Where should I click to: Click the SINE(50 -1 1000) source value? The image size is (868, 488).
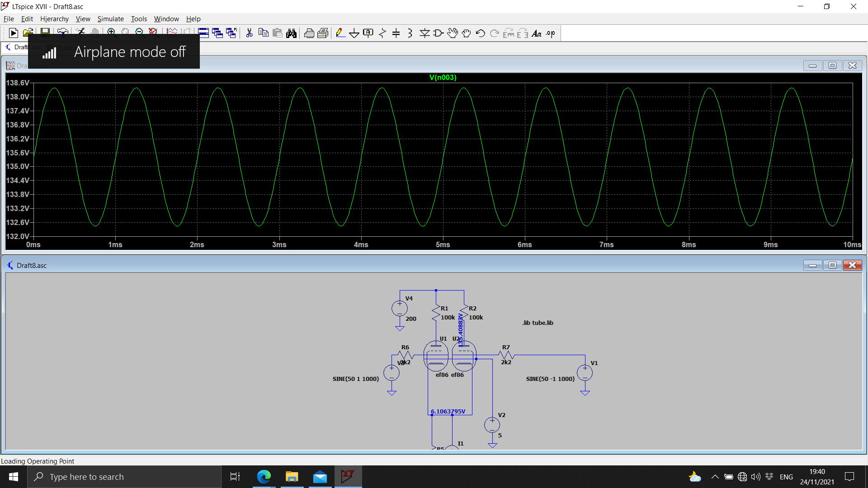click(x=550, y=379)
